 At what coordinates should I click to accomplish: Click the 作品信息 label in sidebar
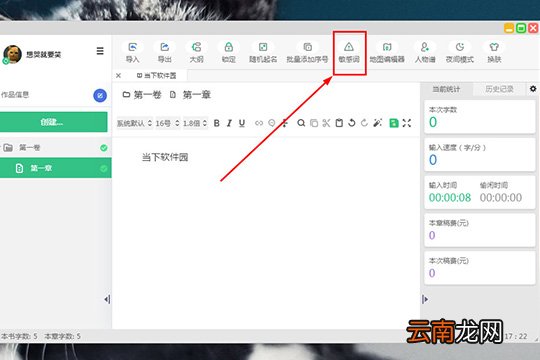click(x=14, y=95)
